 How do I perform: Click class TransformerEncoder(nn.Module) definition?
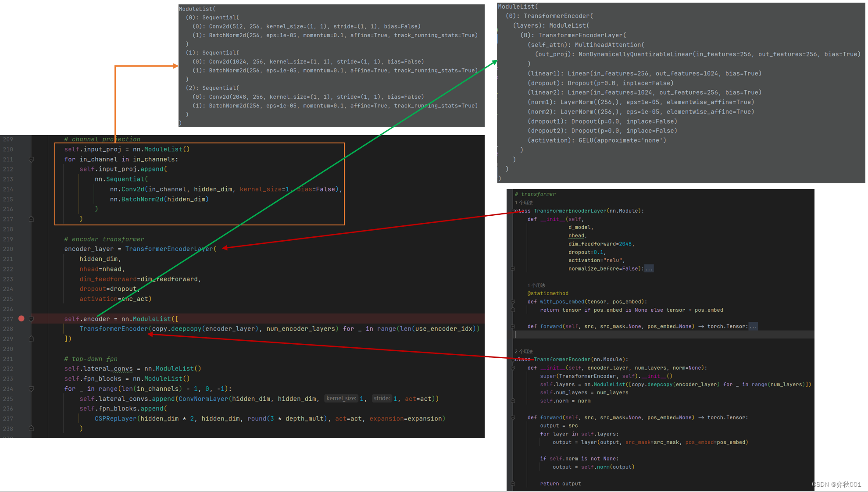pyautogui.click(x=572, y=360)
